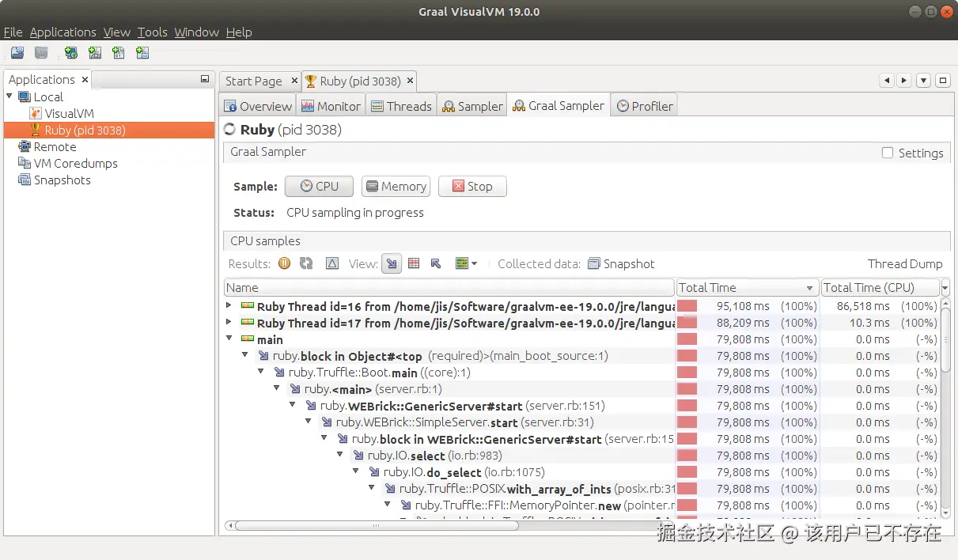Collapse the main thread node

(229, 339)
